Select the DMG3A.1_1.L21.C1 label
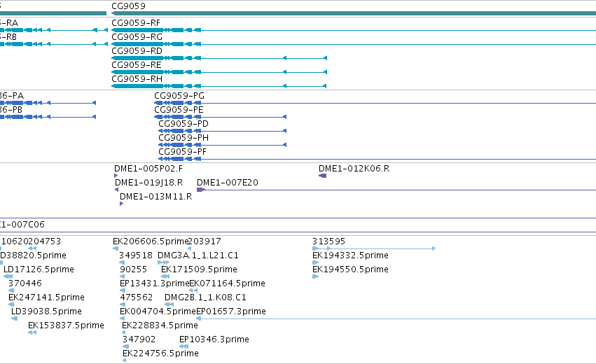The width and height of the screenshot is (596, 364). [198, 255]
